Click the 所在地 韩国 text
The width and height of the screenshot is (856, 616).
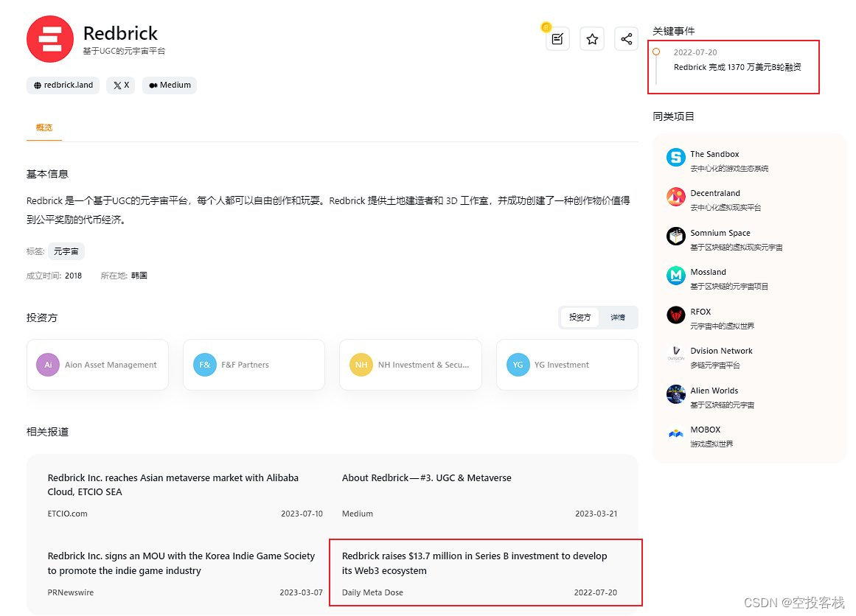click(x=124, y=276)
